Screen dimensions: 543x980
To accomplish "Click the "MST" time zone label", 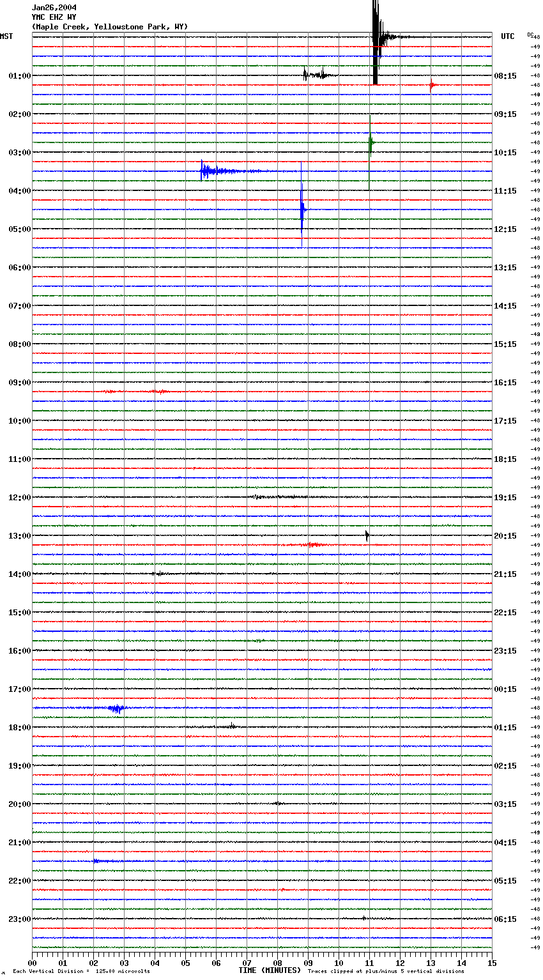I will pyautogui.click(x=6, y=36).
